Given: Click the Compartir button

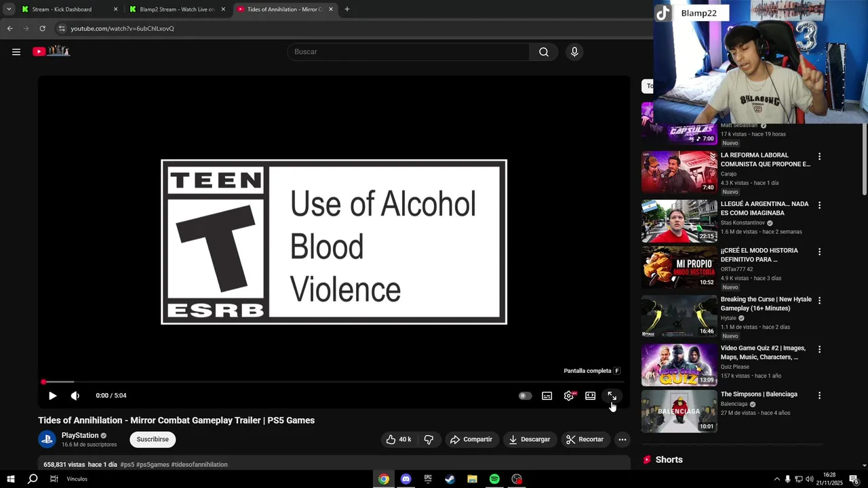Looking at the screenshot, I should pyautogui.click(x=471, y=439).
